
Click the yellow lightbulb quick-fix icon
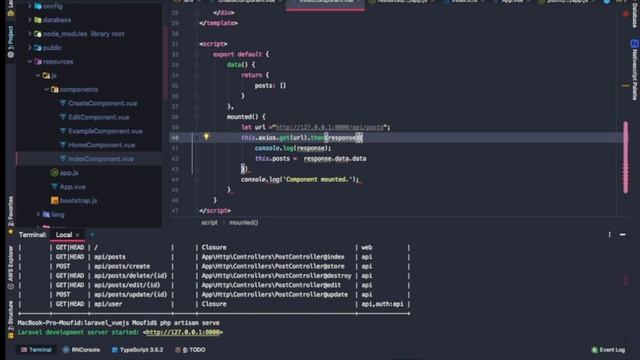point(206,137)
